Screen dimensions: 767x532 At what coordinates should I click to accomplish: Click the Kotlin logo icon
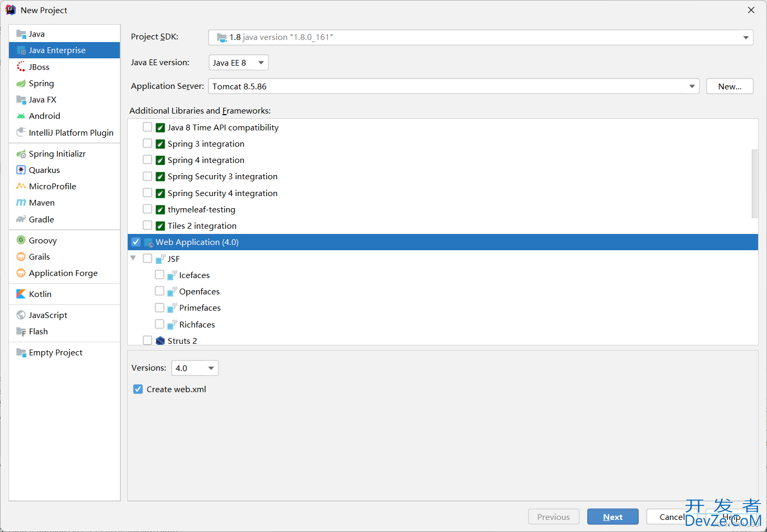[21, 294]
